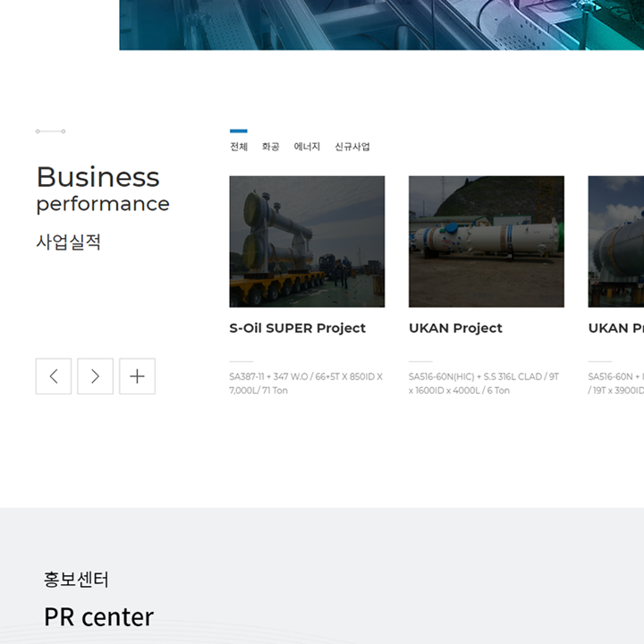This screenshot has width=644, height=644.
Task: Click the 홍보센터 label
Action: 76,580
